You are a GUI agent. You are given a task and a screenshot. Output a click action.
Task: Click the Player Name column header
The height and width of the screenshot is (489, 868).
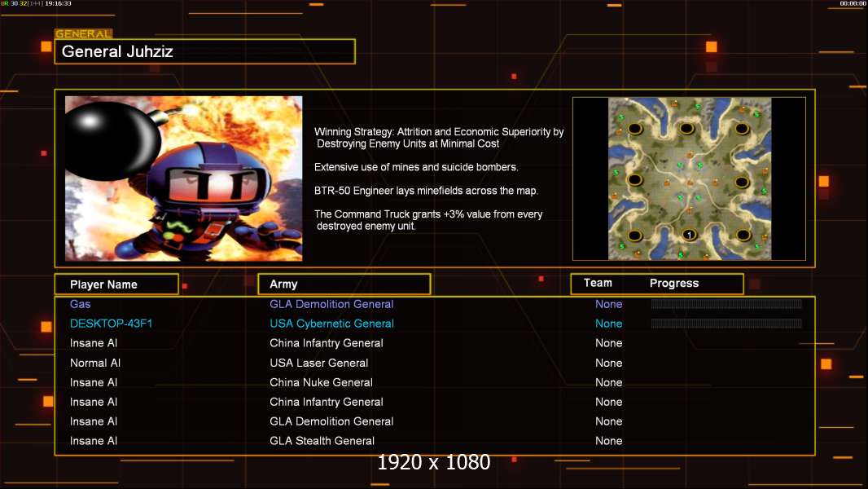click(x=116, y=284)
